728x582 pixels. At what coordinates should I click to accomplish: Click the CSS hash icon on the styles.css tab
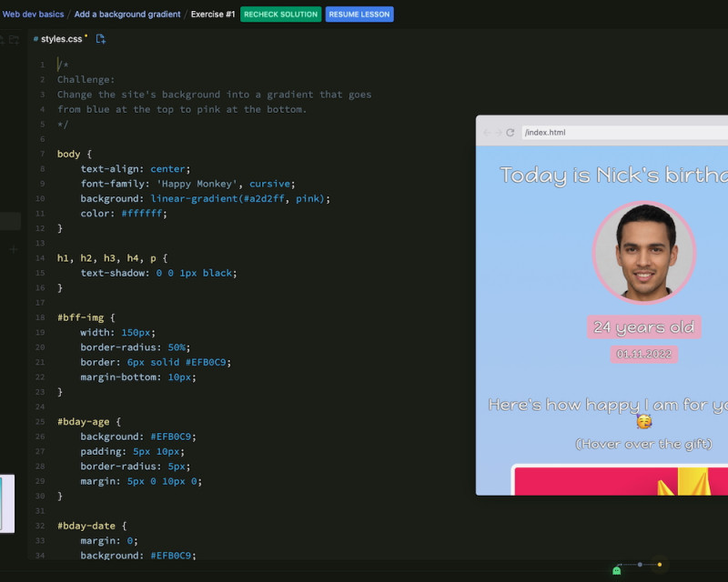(36, 39)
